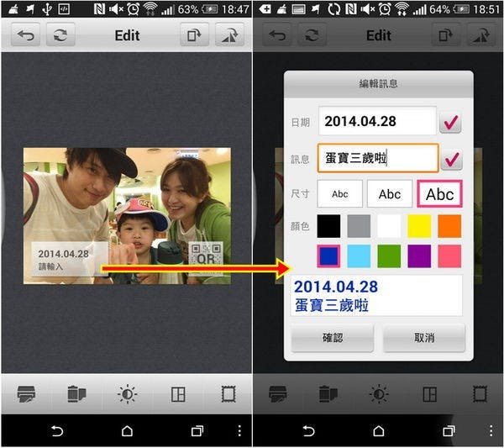The width and height of the screenshot is (504, 448).
Task: Tap the flip icon in right dimmed Edit toolbar
Action: pyautogui.click(x=481, y=34)
